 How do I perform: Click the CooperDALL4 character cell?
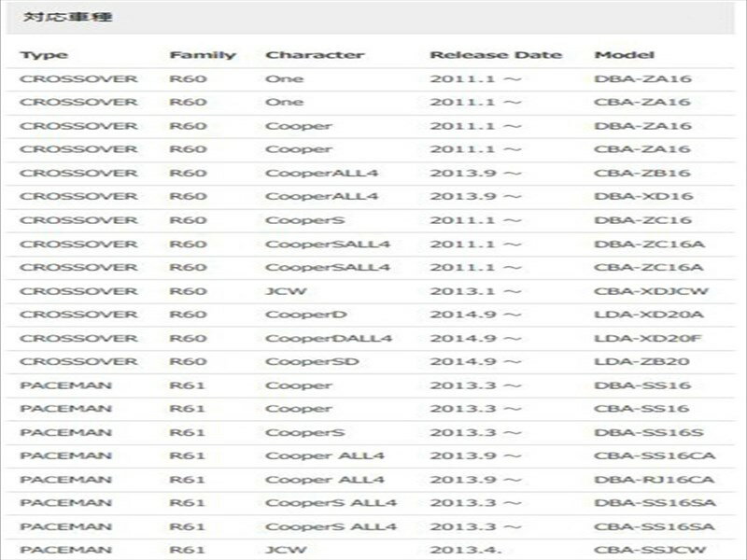click(x=316, y=338)
